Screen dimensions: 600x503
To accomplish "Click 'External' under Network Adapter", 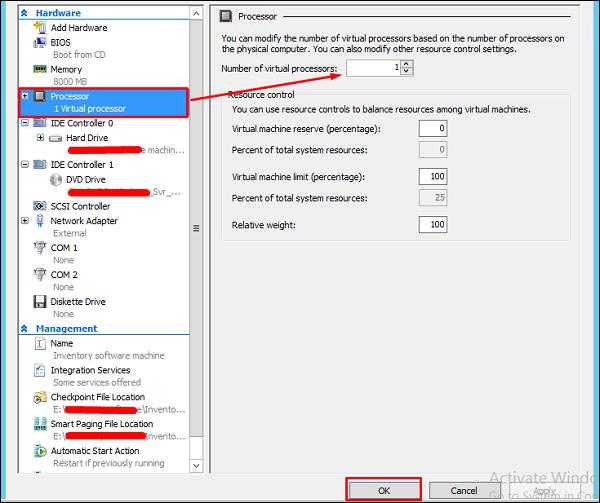I will click(x=70, y=233).
